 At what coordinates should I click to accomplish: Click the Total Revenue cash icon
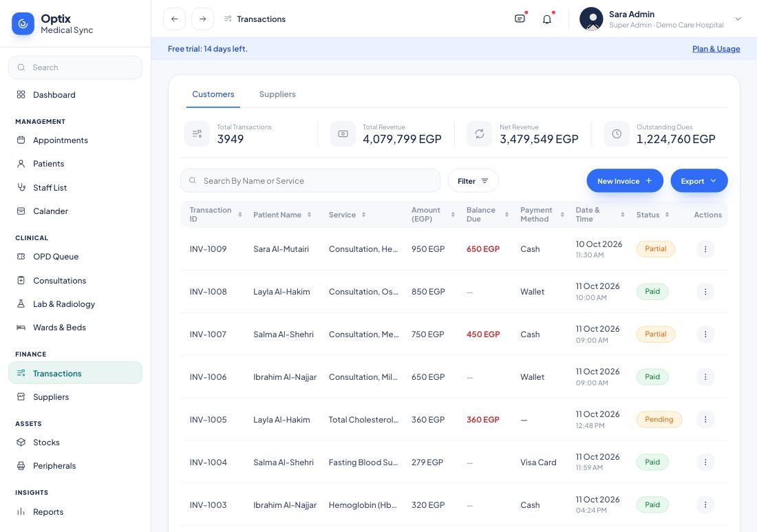tap(343, 134)
